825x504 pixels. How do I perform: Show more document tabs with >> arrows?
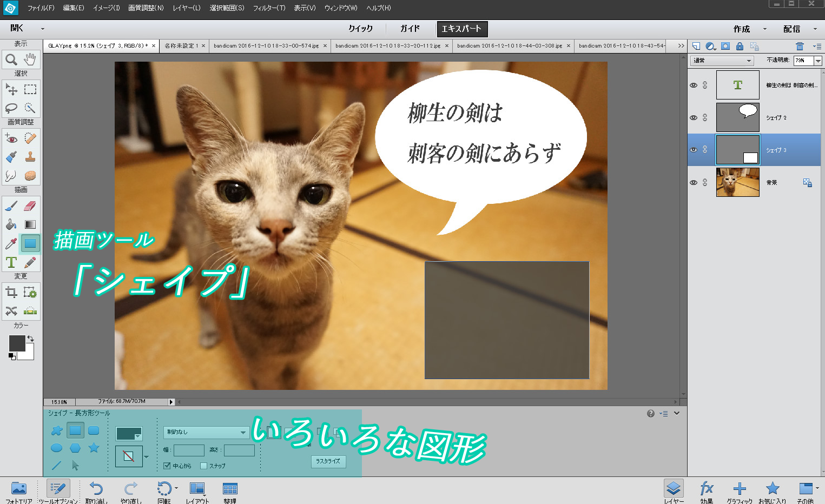click(x=681, y=46)
